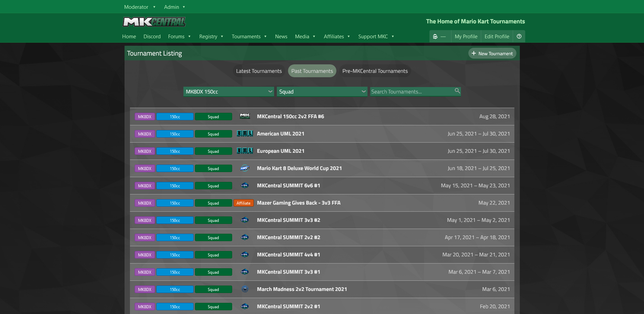Expand the Media menu
The width and height of the screenshot is (644, 314).
coord(305,36)
